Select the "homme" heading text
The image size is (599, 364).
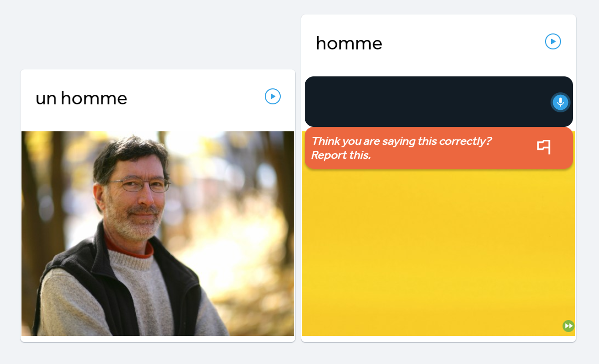click(x=349, y=43)
